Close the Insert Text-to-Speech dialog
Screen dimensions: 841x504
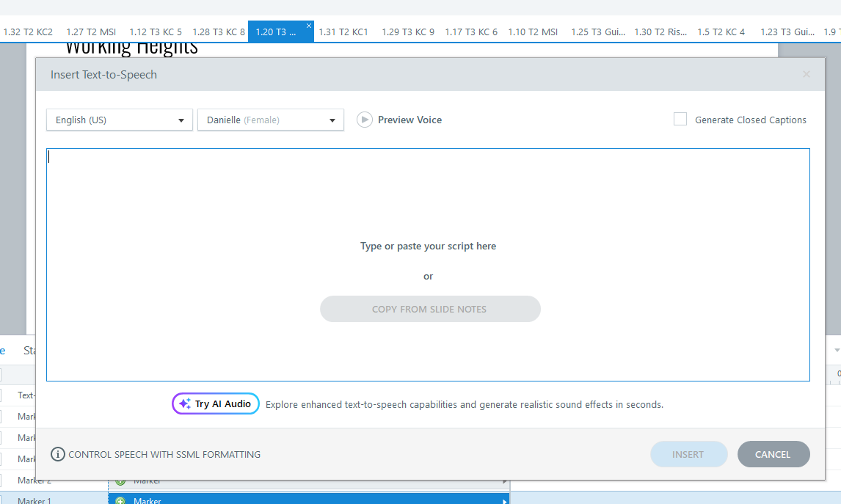tap(806, 74)
